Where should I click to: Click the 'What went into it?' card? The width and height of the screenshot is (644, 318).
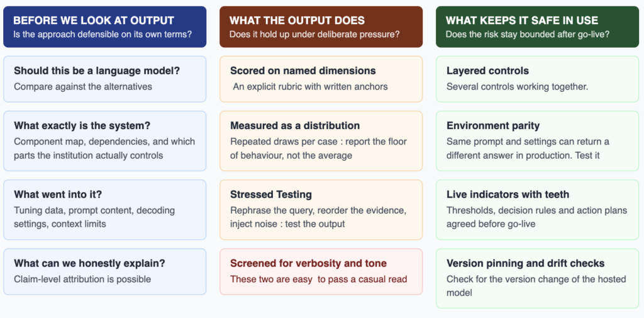click(x=105, y=210)
